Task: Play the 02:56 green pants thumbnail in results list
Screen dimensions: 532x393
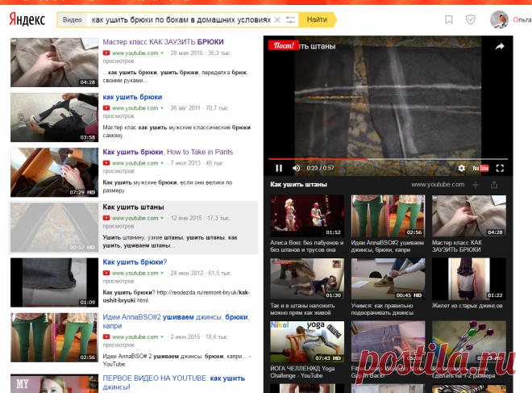Action: point(54,337)
